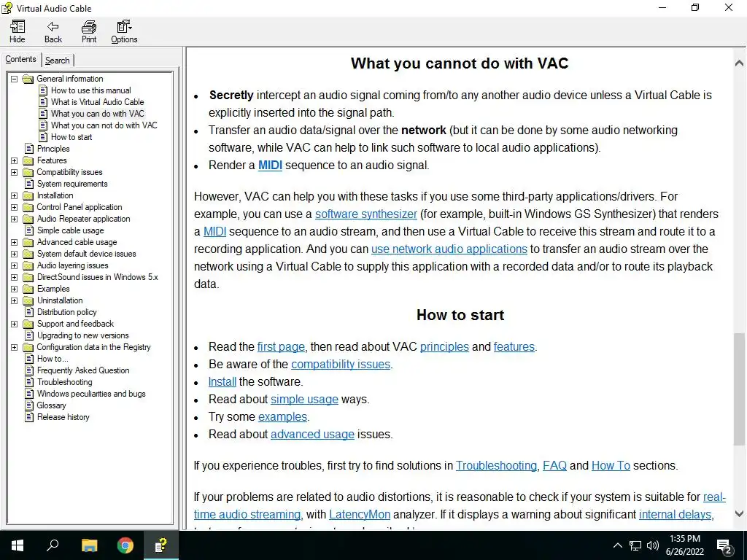Open File Explorer from the taskbar
Image resolution: width=747 pixels, height=560 pixels.
tap(89, 545)
